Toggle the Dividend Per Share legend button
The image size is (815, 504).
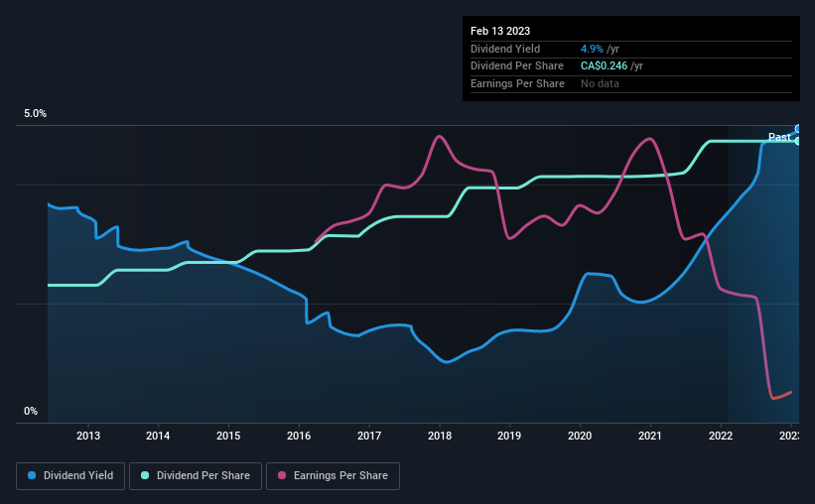[x=196, y=476]
